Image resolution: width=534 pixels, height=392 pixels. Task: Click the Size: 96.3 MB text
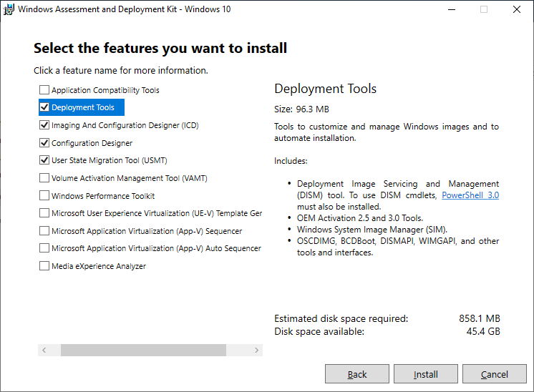pyautogui.click(x=302, y=109)
